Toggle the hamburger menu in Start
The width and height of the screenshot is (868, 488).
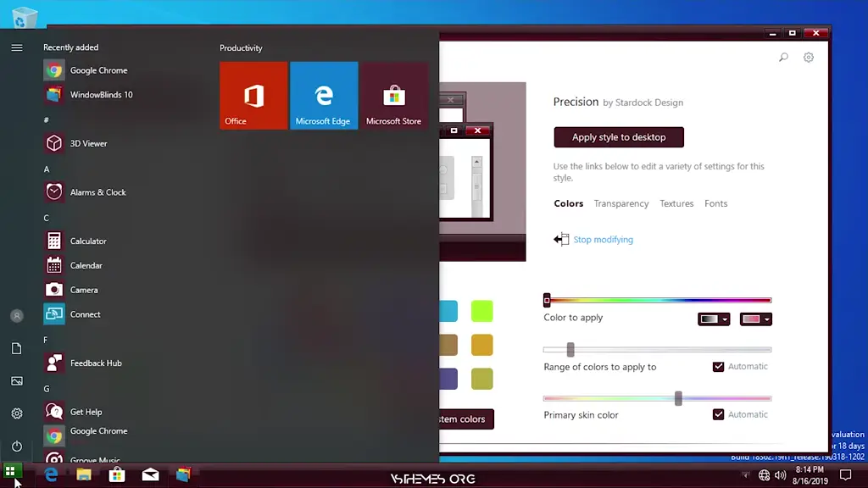click(17, 47)
